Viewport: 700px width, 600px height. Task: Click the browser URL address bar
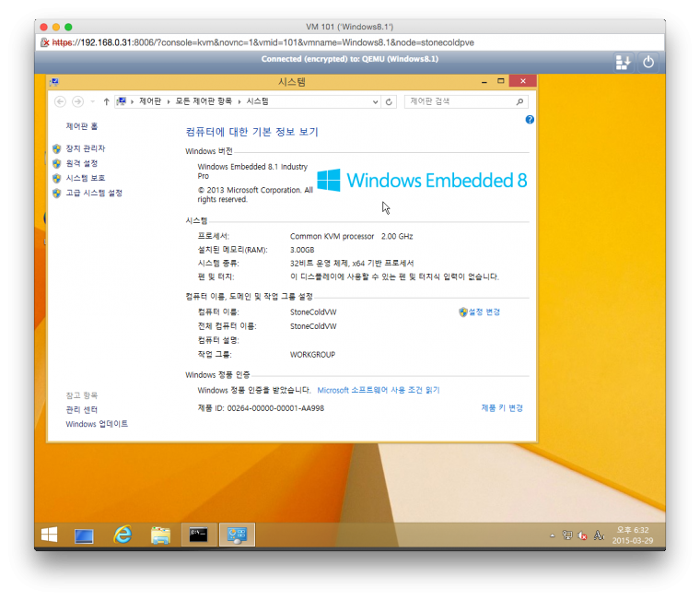click(350, 42)
